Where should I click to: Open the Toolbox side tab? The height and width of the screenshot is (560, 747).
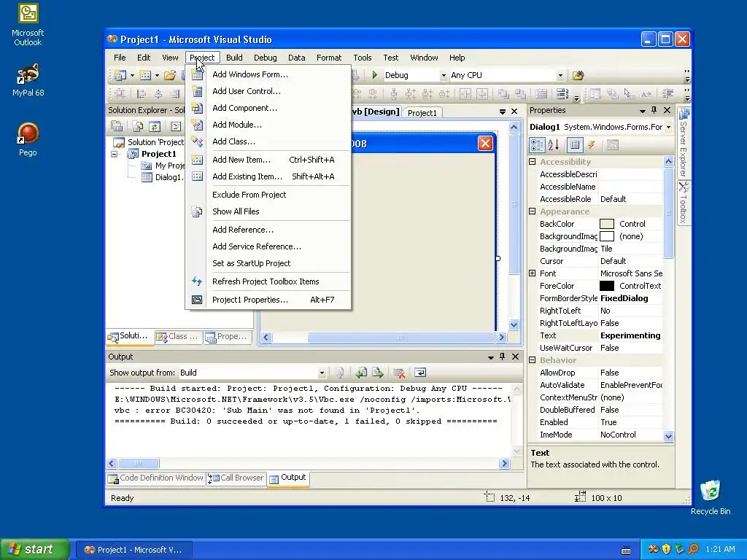(684, 203)
